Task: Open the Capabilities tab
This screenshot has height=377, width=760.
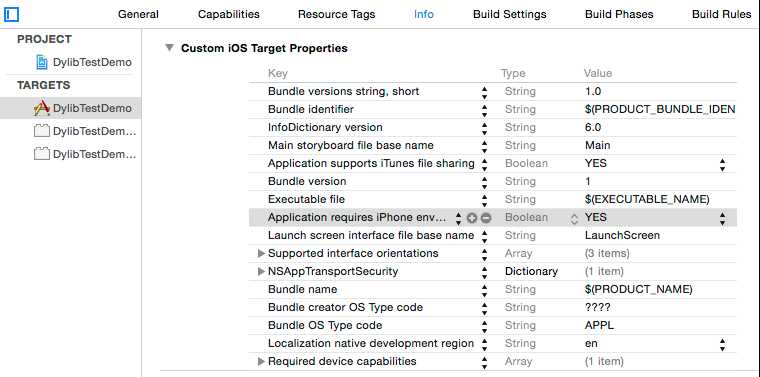Action: pyautogui.click(x=228, y=14)
